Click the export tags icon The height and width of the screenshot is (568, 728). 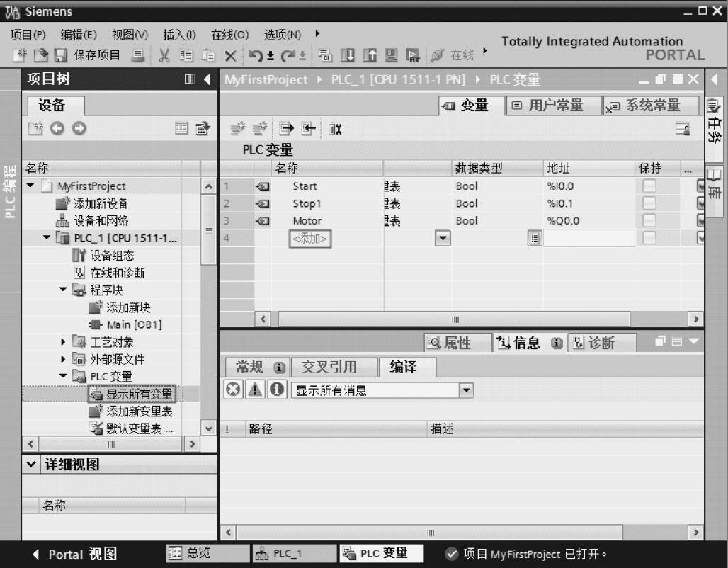[287, 129]
